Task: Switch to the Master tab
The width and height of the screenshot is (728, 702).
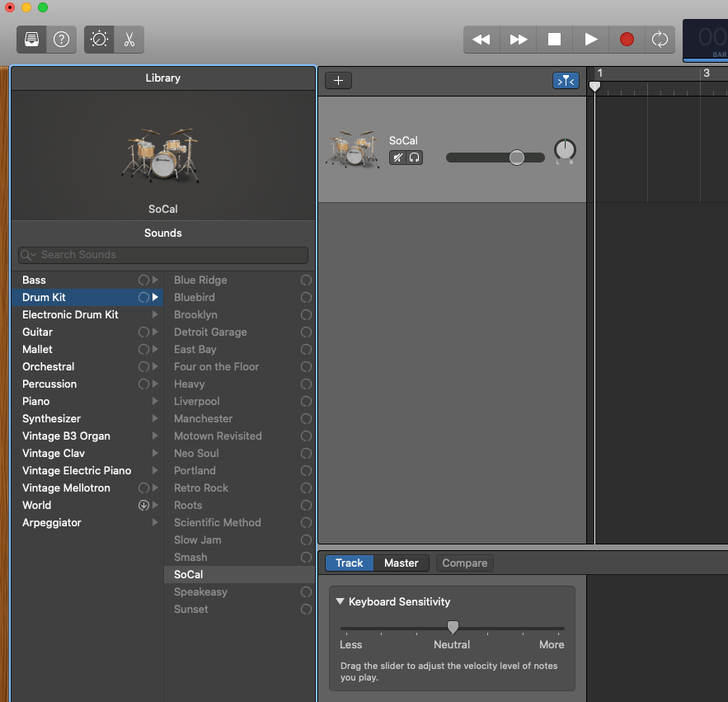Action: (x=402, y=563)
